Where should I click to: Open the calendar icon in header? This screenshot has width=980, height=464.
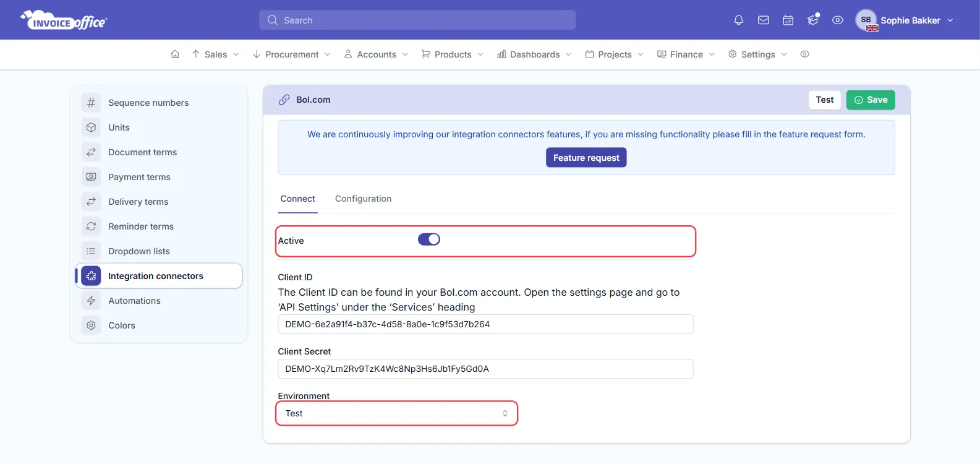tap(788, 20)
